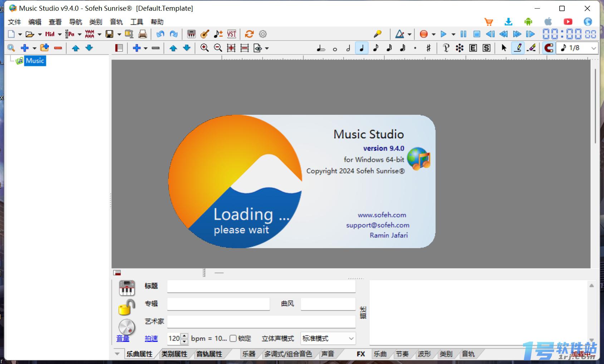
Task: Select the quarter note duration
Action: 362,48
